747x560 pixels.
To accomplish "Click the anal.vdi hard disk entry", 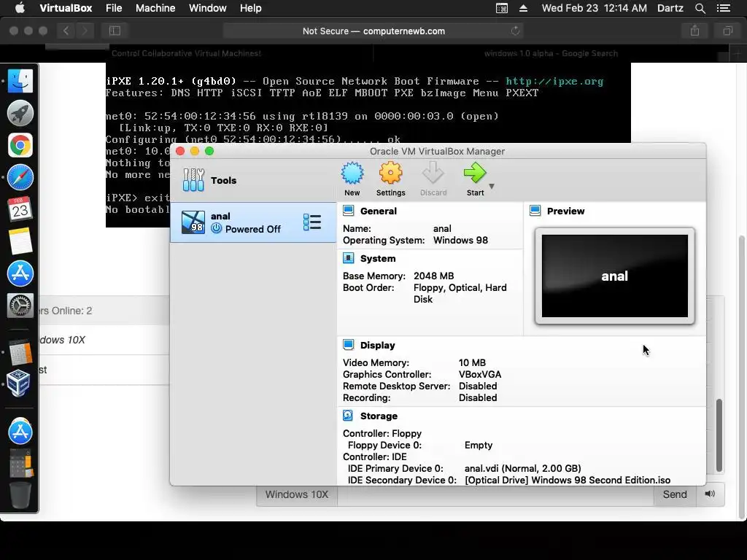I will pos(522,468).
